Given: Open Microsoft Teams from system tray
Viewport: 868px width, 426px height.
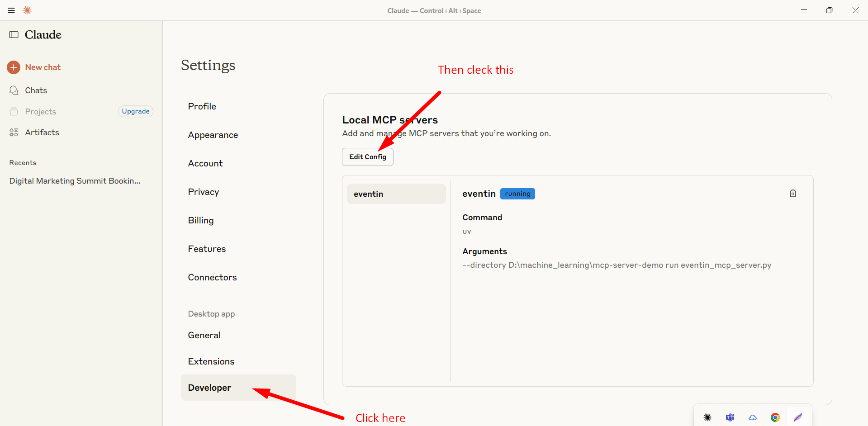Looking at the screenshot, I should pyautogui.click(x=730, y=417).
